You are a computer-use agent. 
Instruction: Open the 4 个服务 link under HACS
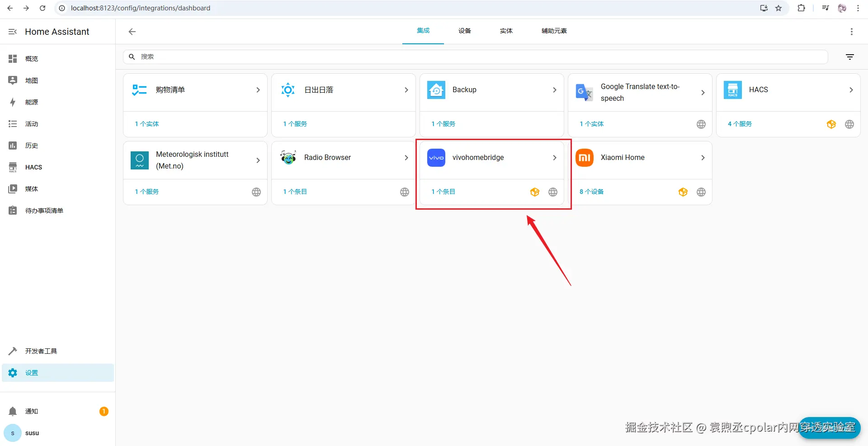tap(740, 124)
